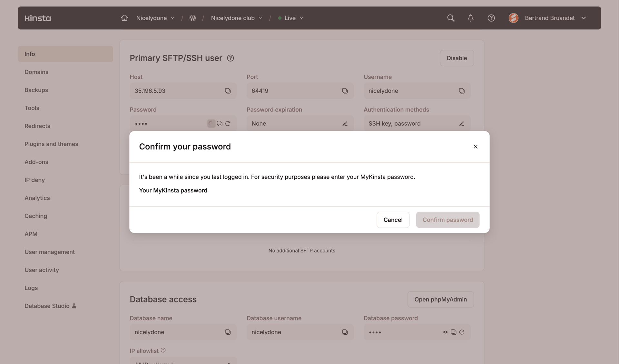
Task: Open the Nicelydone club site dropdown
Action: click(236, 18)
